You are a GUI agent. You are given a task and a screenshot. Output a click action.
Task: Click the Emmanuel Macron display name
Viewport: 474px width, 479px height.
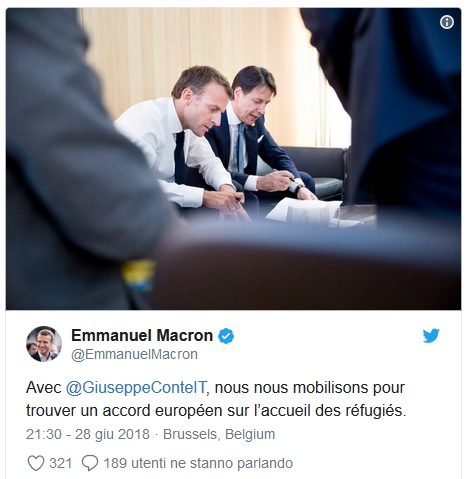[142, 335]
